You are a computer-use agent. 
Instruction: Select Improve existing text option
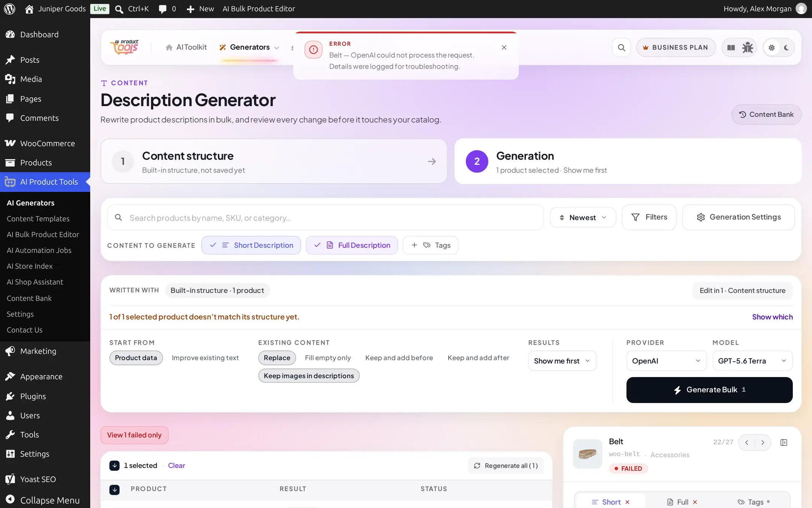pyautogui.click(x=205, y=358)
